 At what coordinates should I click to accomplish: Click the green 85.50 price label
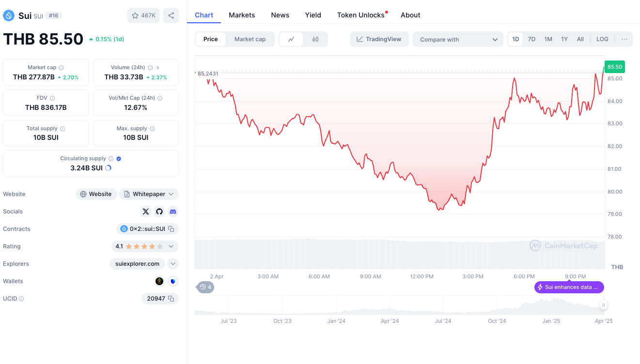[615, 67]
